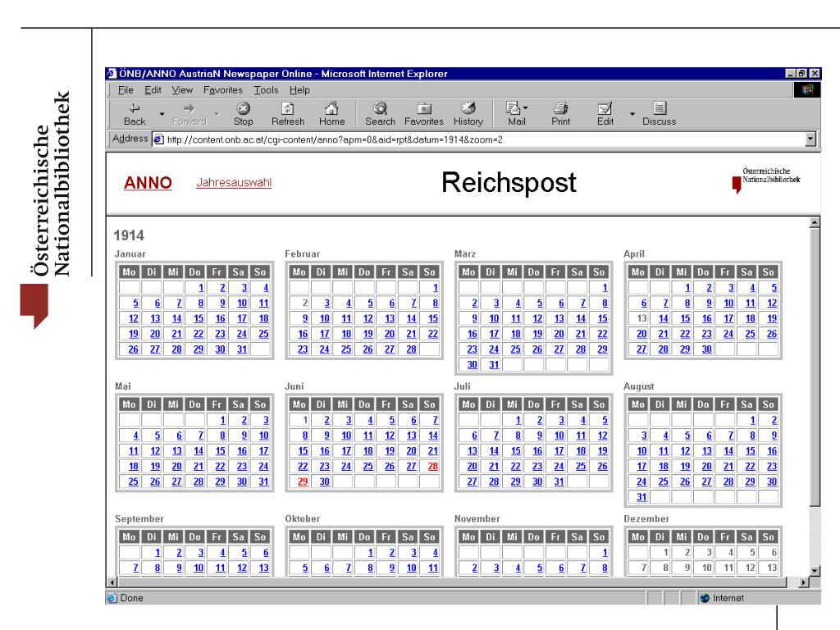Select day 31 in Januar

[x=242, y=349]
